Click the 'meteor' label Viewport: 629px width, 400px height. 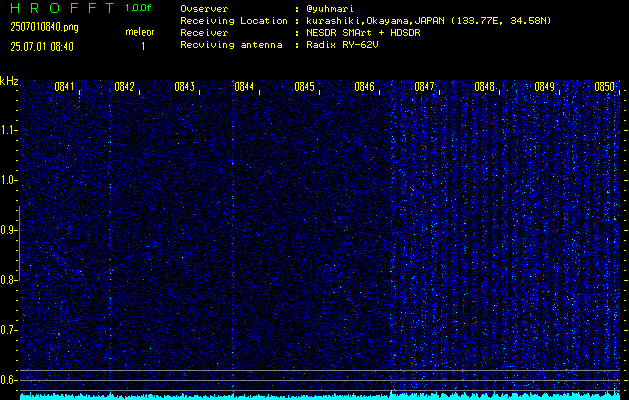140,32
